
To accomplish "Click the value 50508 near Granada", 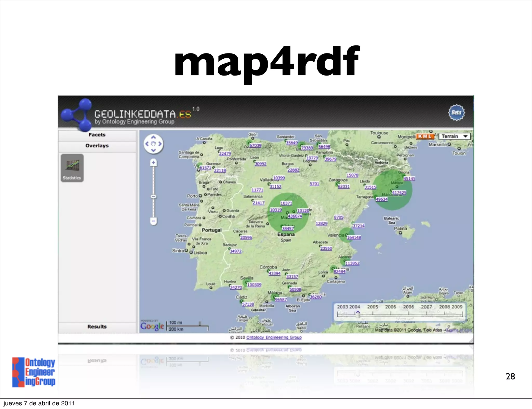I will click(x=295, y=289).
